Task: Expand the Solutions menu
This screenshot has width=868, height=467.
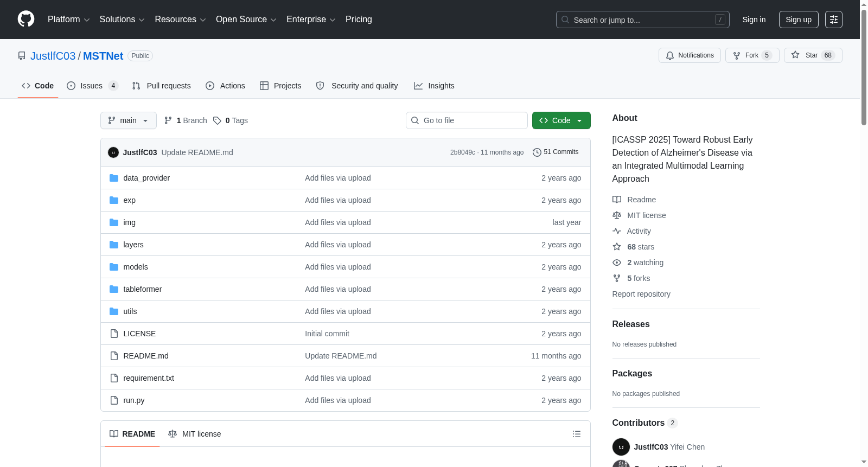Action: click(x=122, y=20)
